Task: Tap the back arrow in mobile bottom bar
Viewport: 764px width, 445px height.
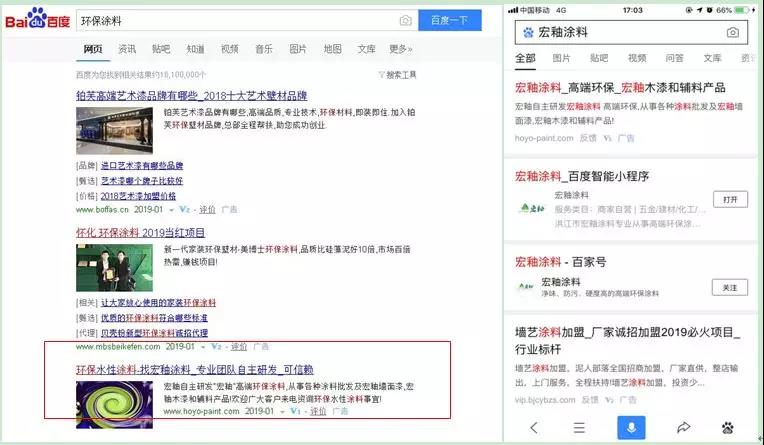Action: (x=532, y=427)
